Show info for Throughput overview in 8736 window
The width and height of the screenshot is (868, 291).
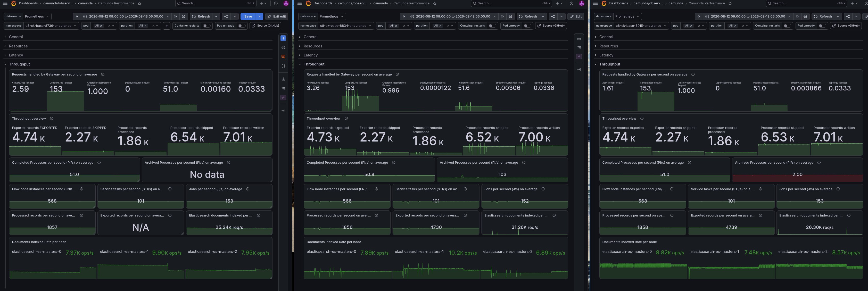[x=52, y=119]
